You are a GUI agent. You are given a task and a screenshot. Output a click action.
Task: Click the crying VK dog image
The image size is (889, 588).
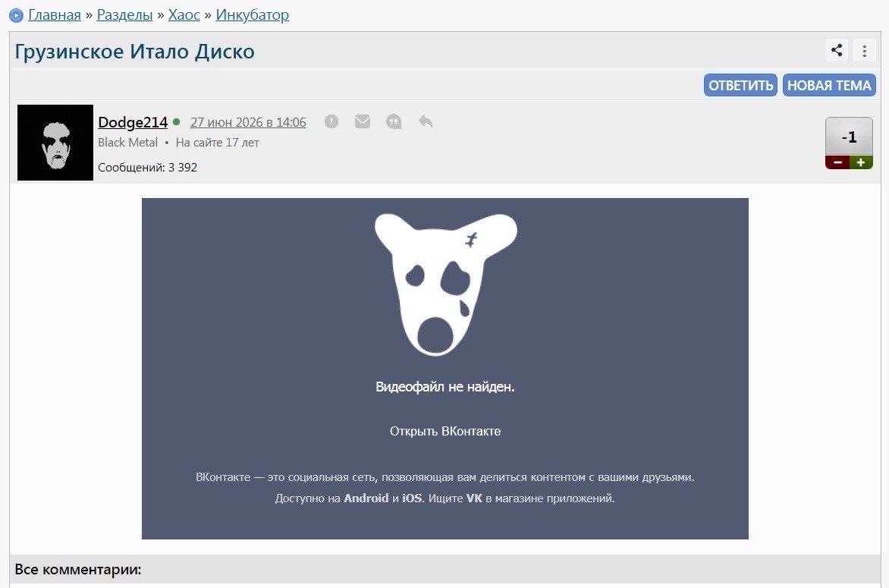pyautogui.click(x=445, y=285)
